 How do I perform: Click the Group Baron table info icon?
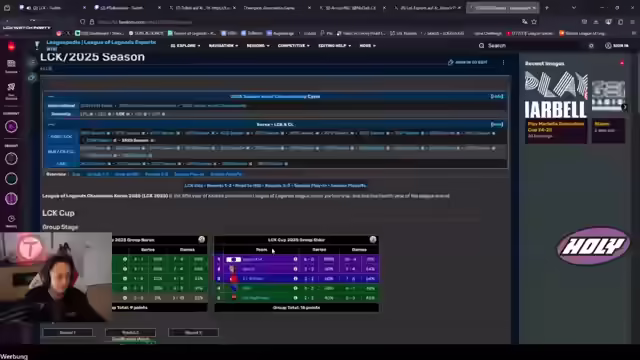(202, 240)
